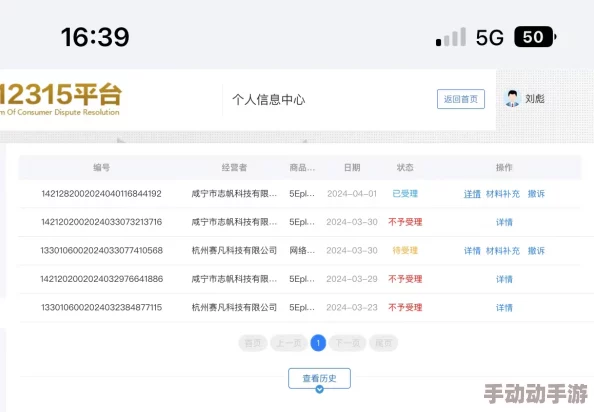Select complaint number 1330106002024032384877115
594x412 pixels.
coord(102,307)
